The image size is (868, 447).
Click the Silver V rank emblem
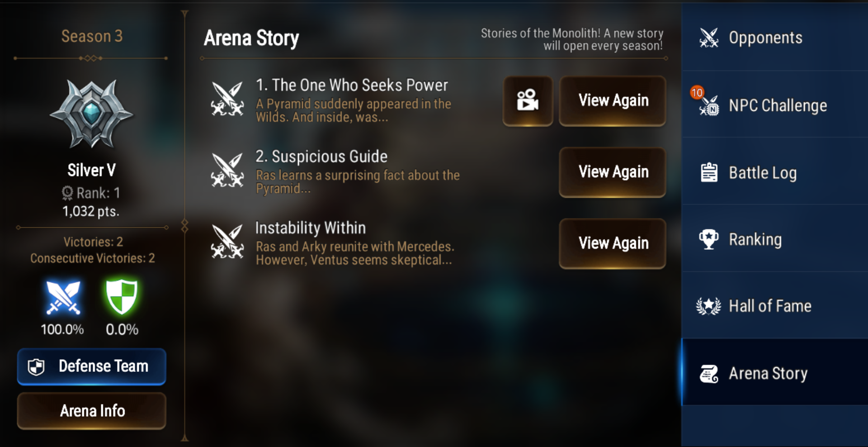pos(91,114)
